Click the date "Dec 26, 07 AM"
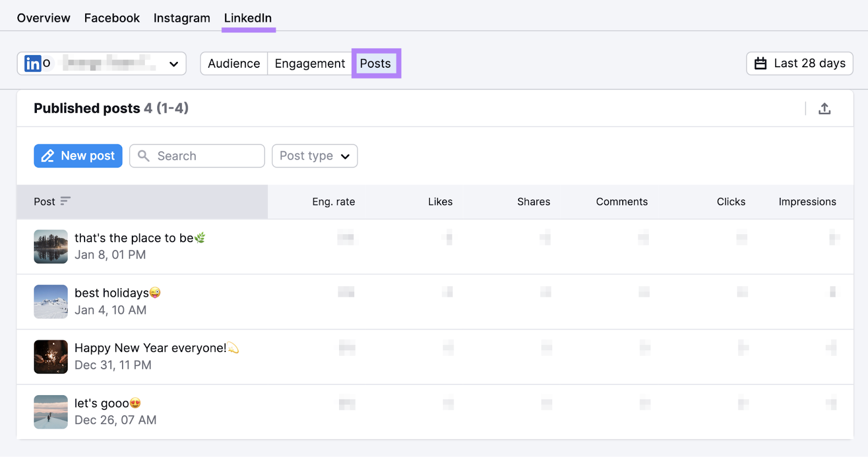 coord(116,420)
